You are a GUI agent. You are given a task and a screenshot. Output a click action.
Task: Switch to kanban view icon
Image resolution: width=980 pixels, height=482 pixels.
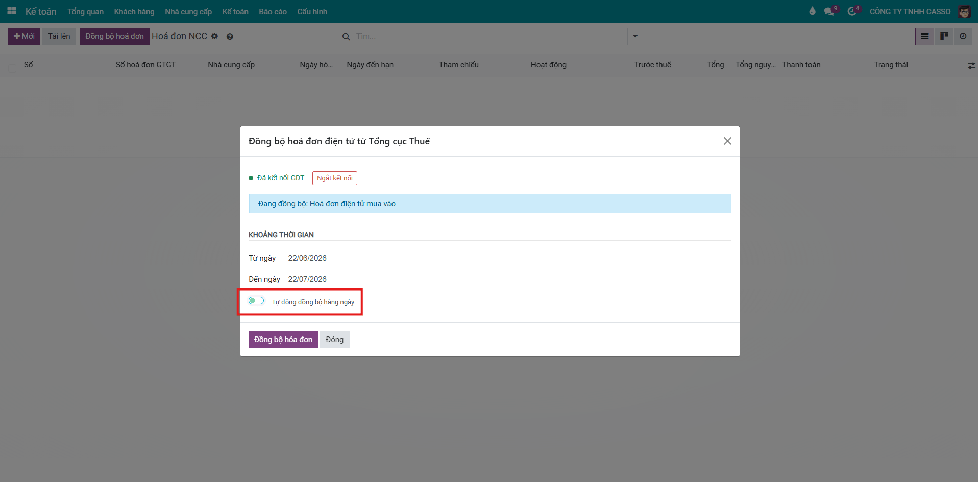[944, 36]
